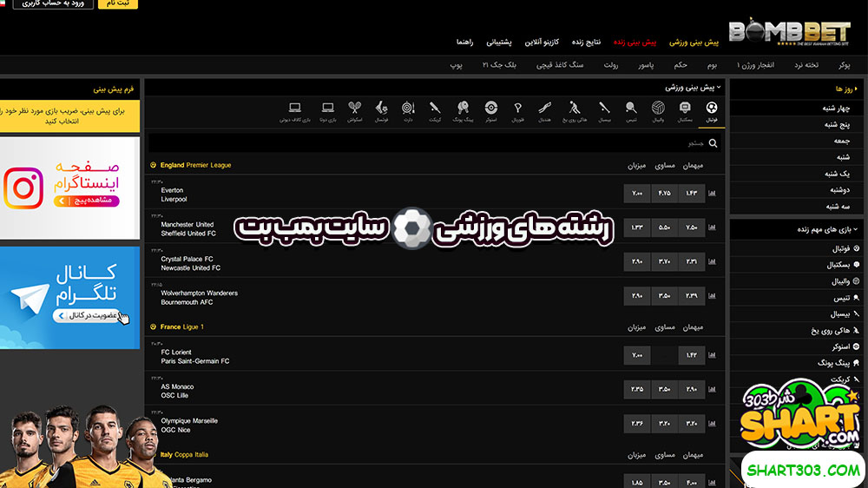The width and height of the screenshot is (868, 488).
Task: Pick AS Monaco home odds ۲.۳۵
Action: pos(637,389)
